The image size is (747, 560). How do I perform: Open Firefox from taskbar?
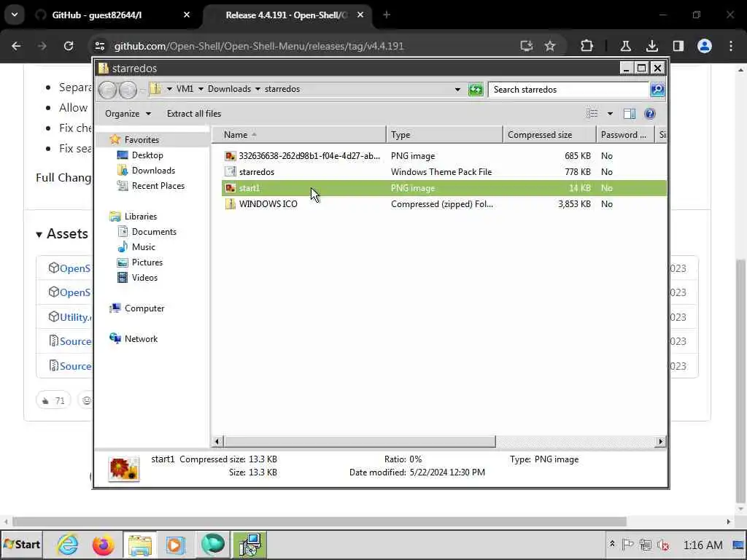[x=103, y=544]
